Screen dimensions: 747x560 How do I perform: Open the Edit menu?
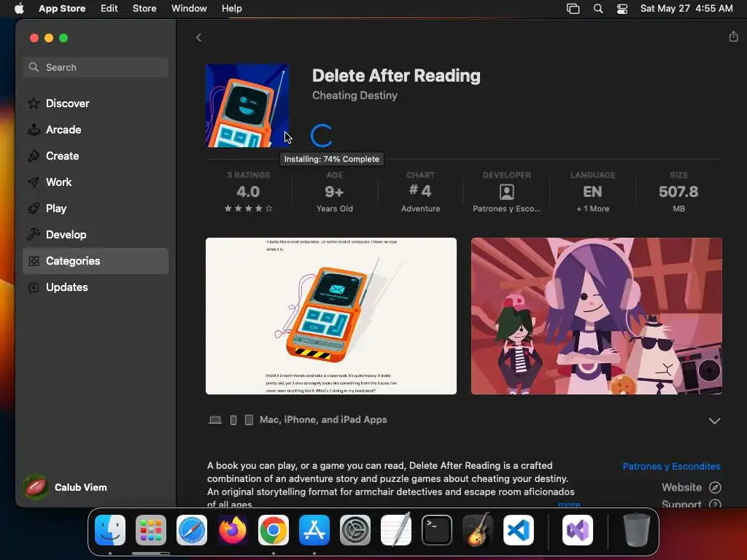point(109,8)
